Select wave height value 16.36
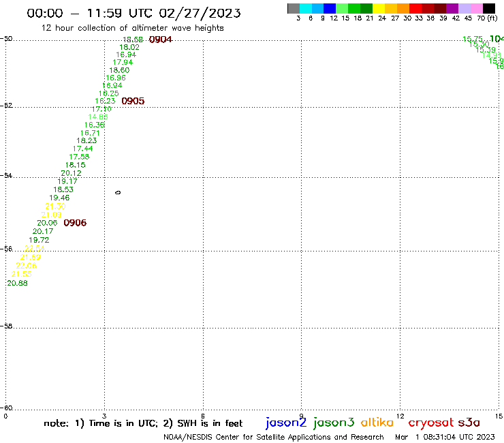This screenshot has height=443, width=504. [95, 125]
